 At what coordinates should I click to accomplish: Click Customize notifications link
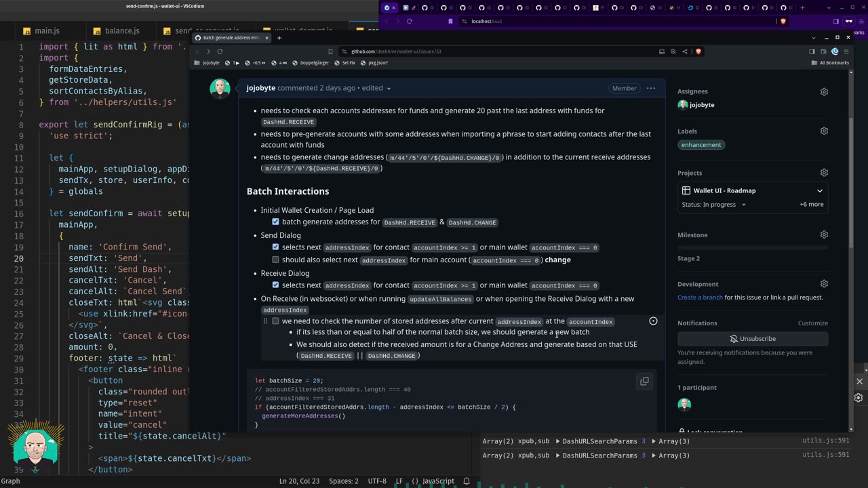coord(812,323)
